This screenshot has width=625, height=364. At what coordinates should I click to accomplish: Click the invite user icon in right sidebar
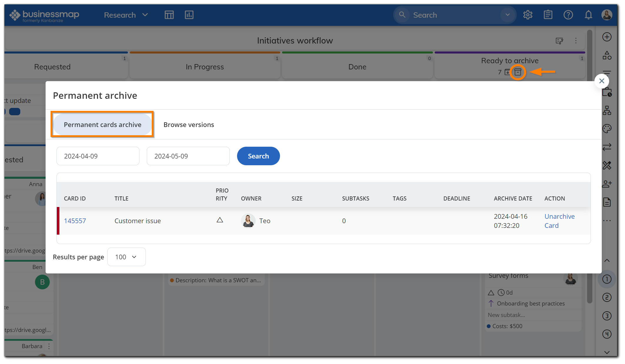607,183
